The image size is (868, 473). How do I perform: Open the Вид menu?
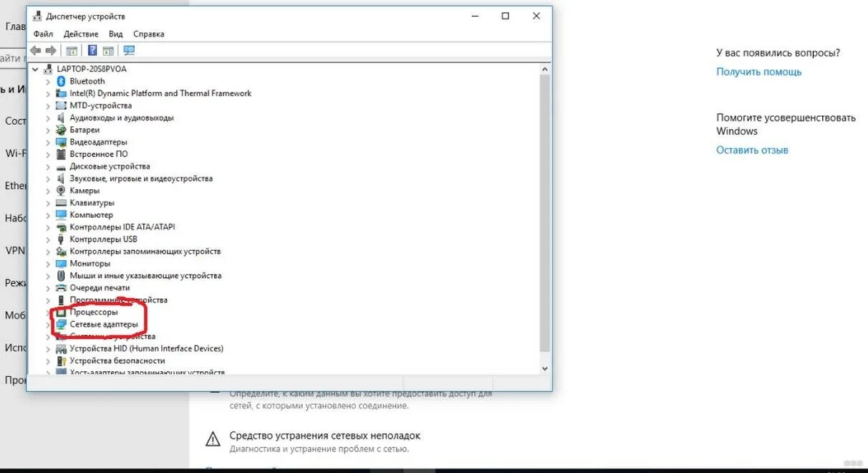pos(116,34)
